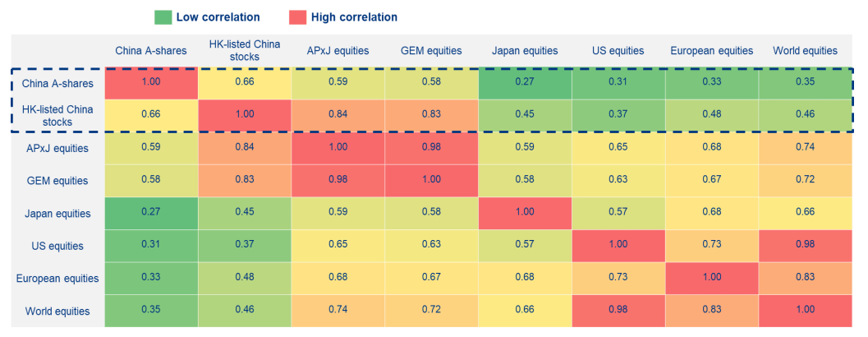
Task: Click the US equities row label
Action: 57,246
